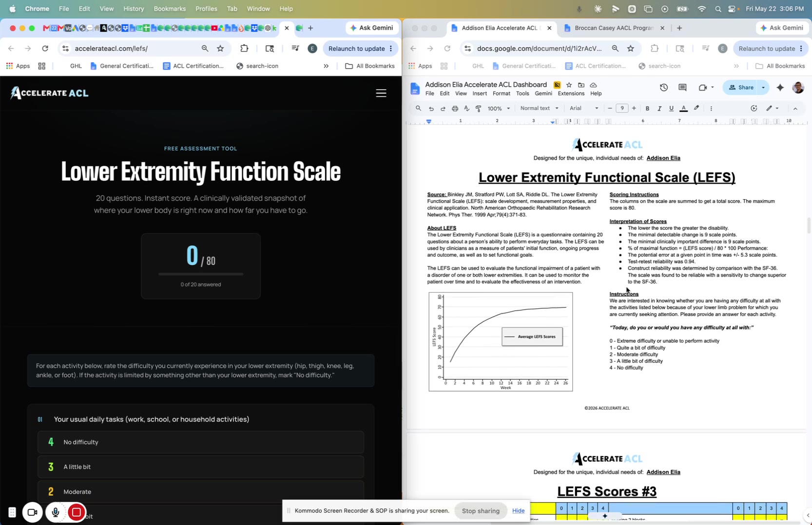Click Stop sharing in the Kommodo bar
Screen dimensions: 812x525
[481, 511]
